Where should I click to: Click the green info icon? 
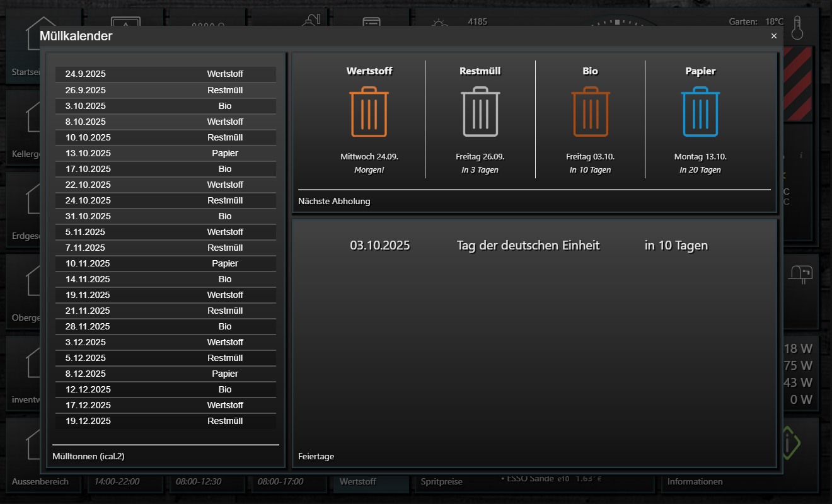(789, 442)
